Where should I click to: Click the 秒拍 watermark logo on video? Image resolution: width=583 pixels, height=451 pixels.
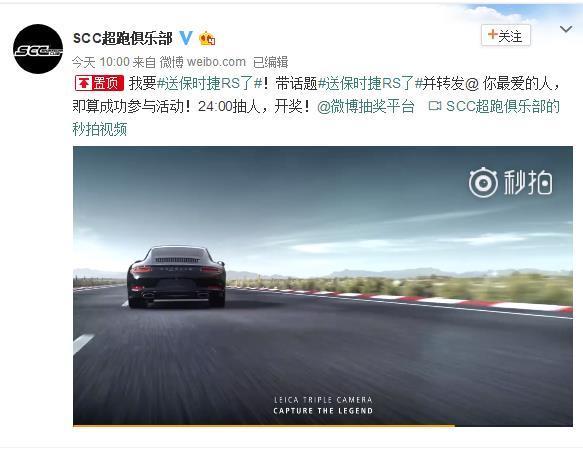(510, 182)
